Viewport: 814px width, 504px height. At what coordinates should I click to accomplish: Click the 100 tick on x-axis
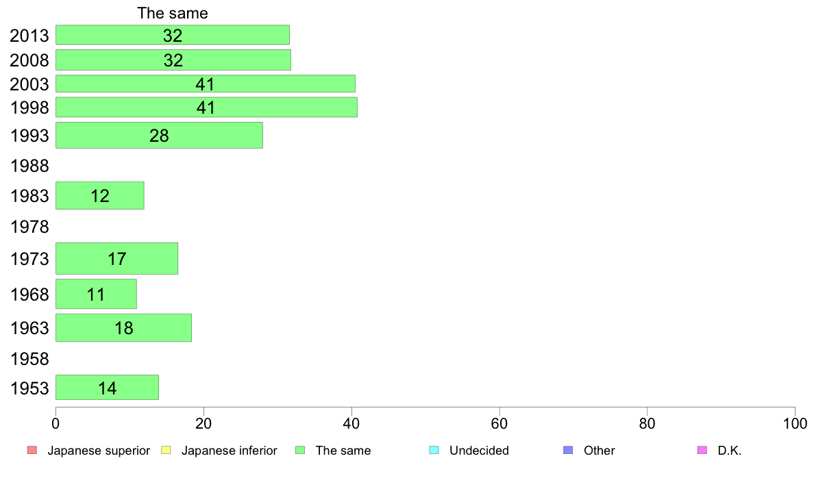[x=795, y=424]
